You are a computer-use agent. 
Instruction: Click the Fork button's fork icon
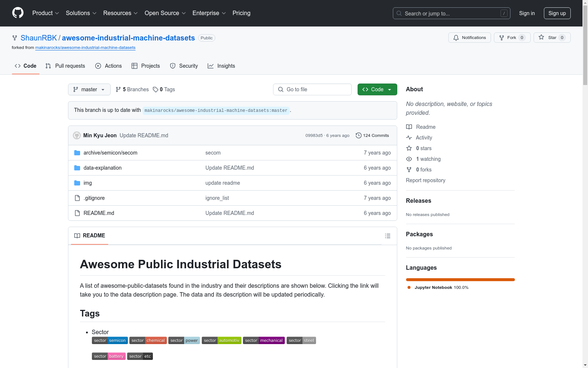coord(502,38)
